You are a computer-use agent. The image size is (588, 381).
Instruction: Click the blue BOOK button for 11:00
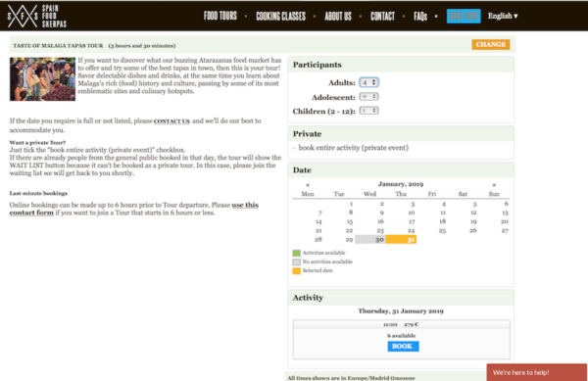click(403, 346)
